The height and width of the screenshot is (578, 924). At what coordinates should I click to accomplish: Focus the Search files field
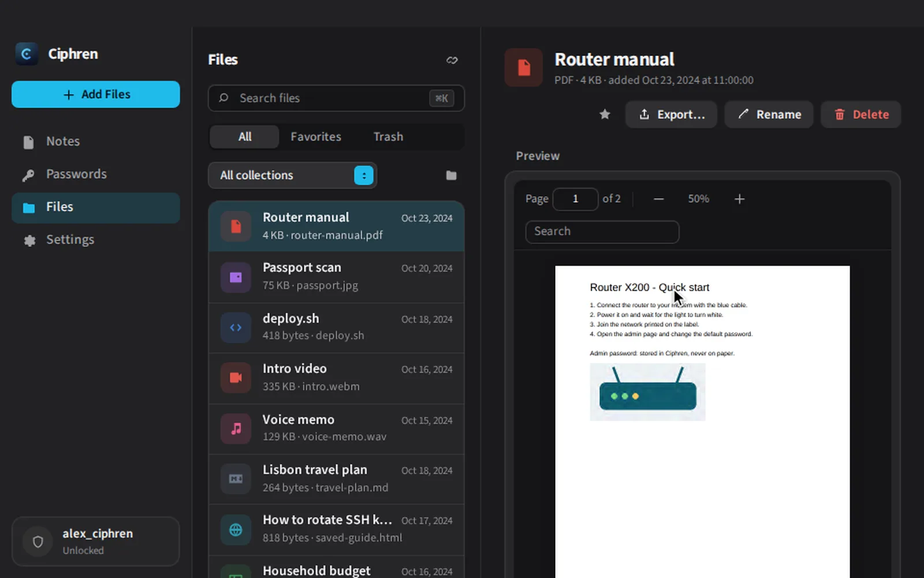pos(336,98)
